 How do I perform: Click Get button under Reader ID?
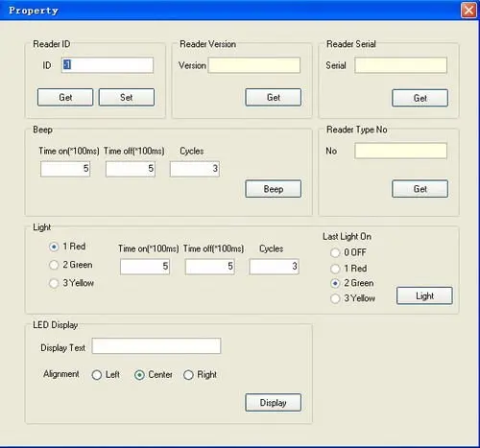(65, 97)
